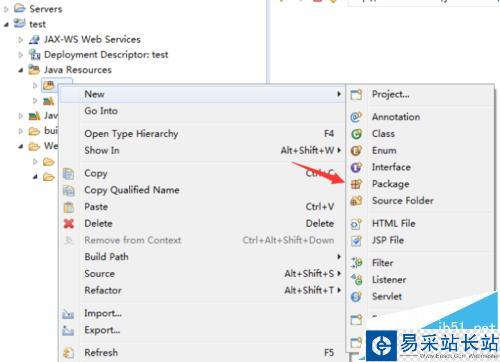Click the Source Folder icon
The image size is (500, 362).
356,201
